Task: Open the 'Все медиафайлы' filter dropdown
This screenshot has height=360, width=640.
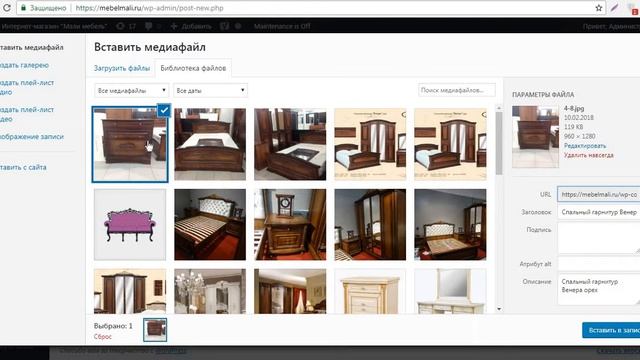Action: click(131, 90)
